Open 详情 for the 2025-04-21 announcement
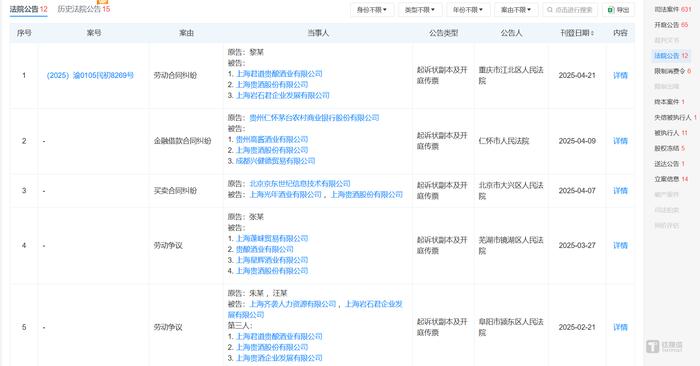Viewport: 700px width, 366px height. pyautogui.click(x=620, y=75)
